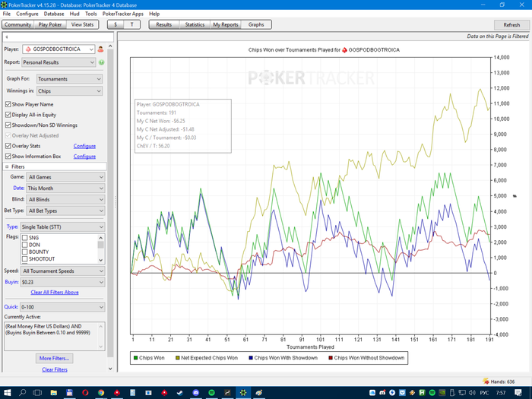This screenshot has height=399, width=532.
Task: Collapse the Filters section icon
Action: click(7, 166)
